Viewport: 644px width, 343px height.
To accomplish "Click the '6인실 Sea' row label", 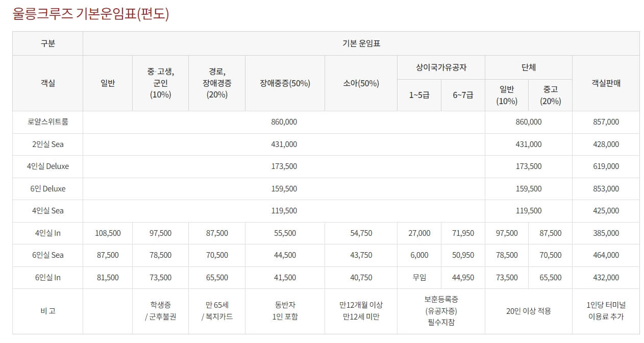I will point(48,255).
